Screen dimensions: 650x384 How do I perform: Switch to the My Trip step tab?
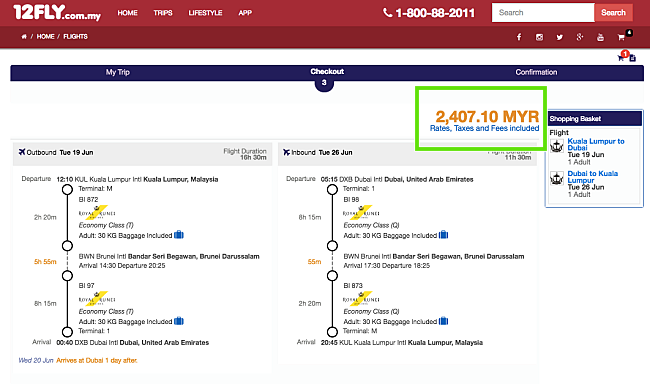click(118, 72)
